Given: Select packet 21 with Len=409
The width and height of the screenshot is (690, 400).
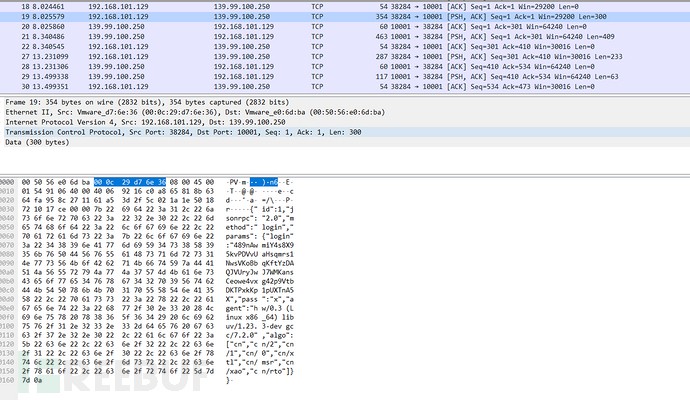Looking at the screenshot, I should click(x=345, y=37).
